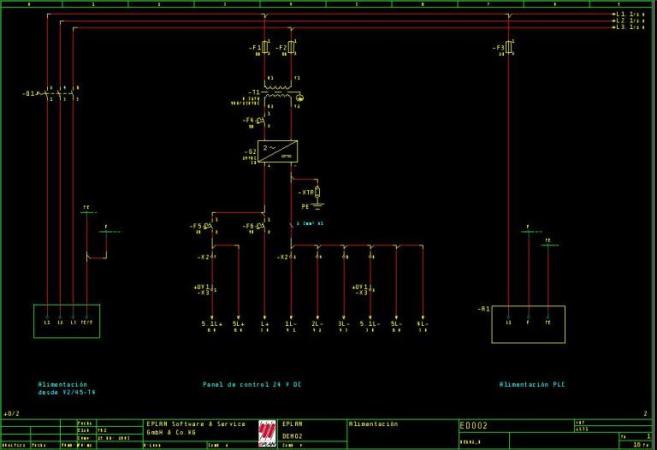Click the 5L+ potential label
The height and width of the screenshot is (450, 657).
[238, 323]
